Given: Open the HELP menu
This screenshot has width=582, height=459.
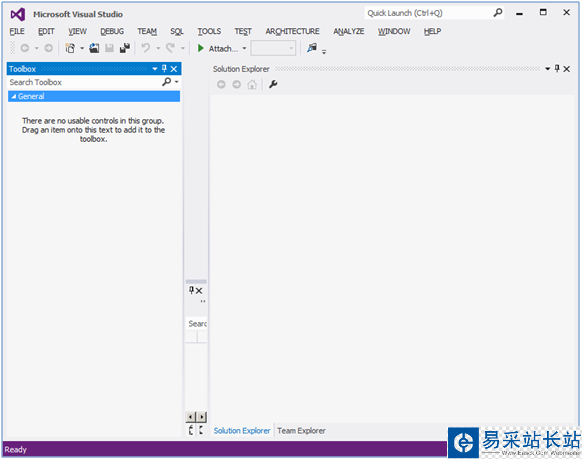Looking at the screenshot, I should click(x=432, y=32).
